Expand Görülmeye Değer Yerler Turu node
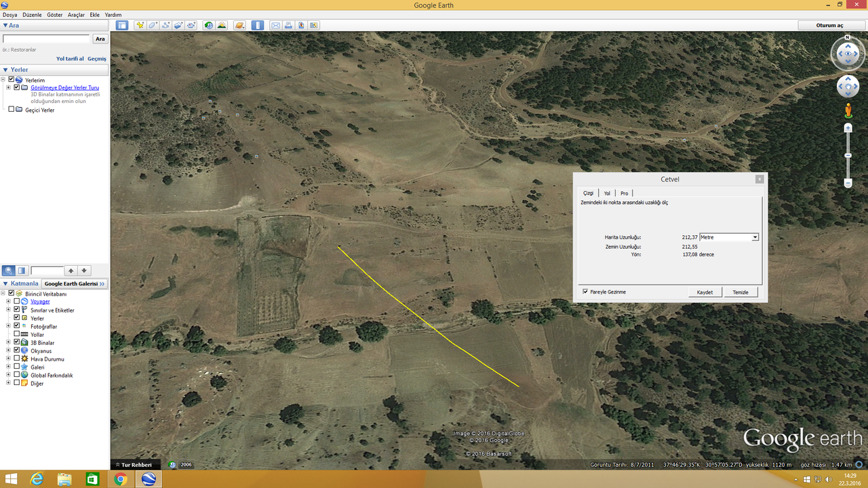Screen dimensions: 868x488 click(x=8, y=87)
